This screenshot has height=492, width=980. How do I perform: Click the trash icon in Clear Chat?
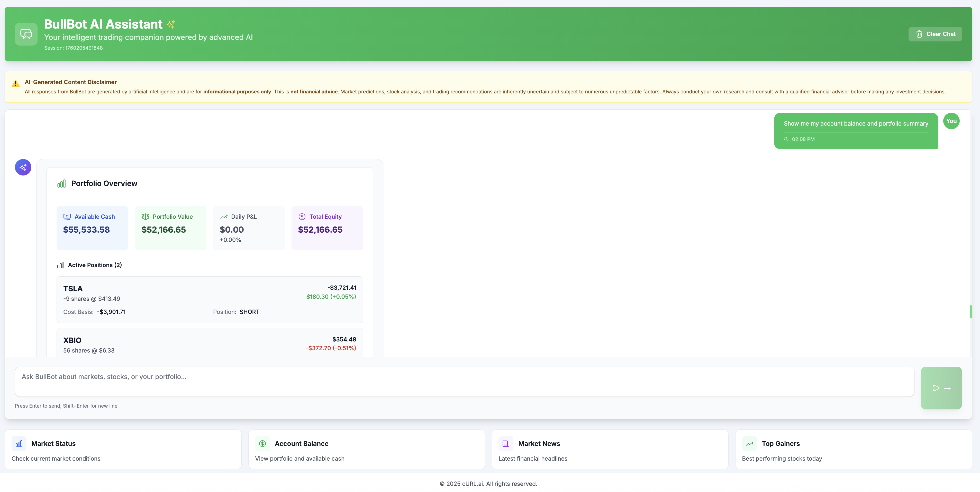point(919,34)
